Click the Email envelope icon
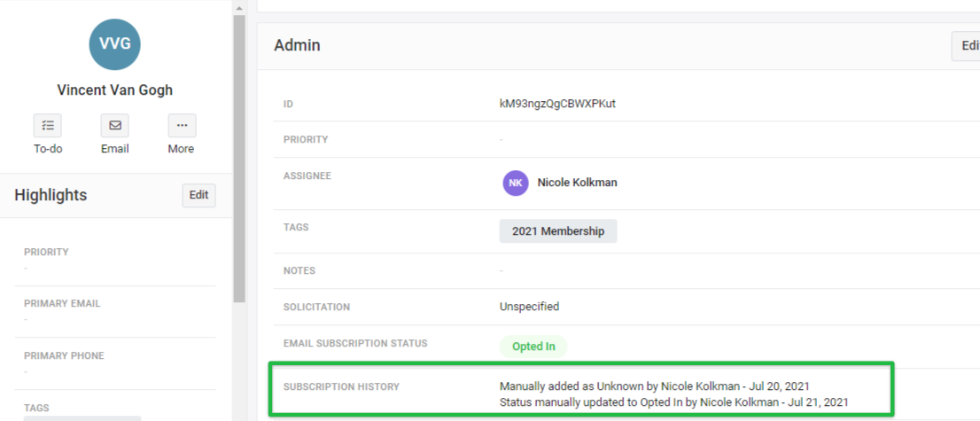The height and width of the screenshot is (421, 980). click(x=115, y=125)
